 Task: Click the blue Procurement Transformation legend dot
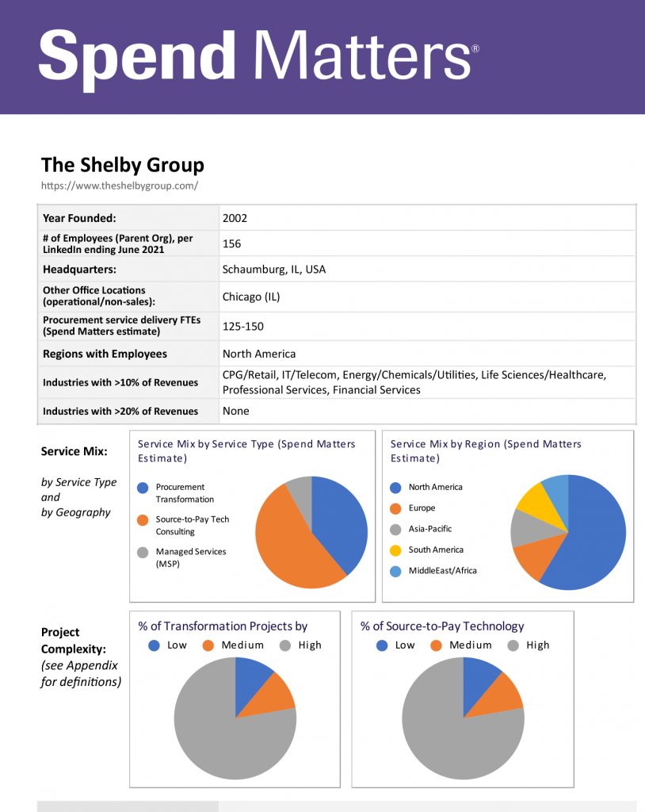144,488
